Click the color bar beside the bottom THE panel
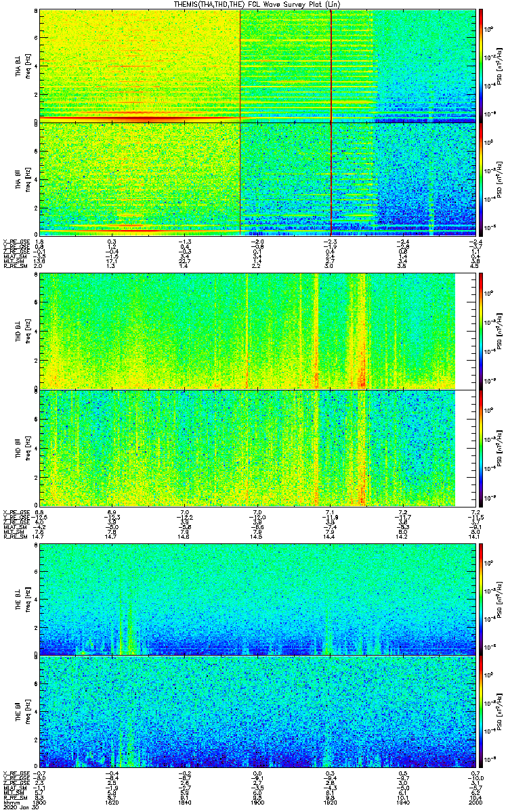Screen dimensions: 508x812 (482, 712)
